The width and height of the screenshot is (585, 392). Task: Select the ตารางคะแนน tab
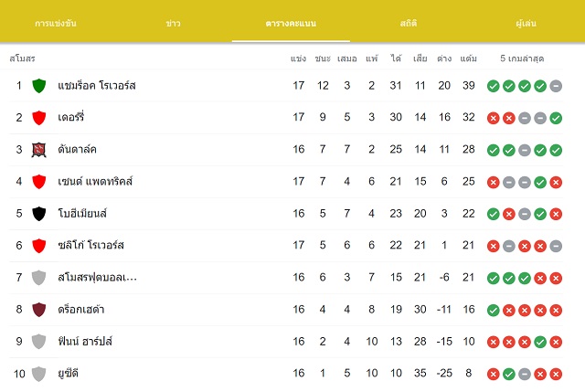[x=291, y=23]
